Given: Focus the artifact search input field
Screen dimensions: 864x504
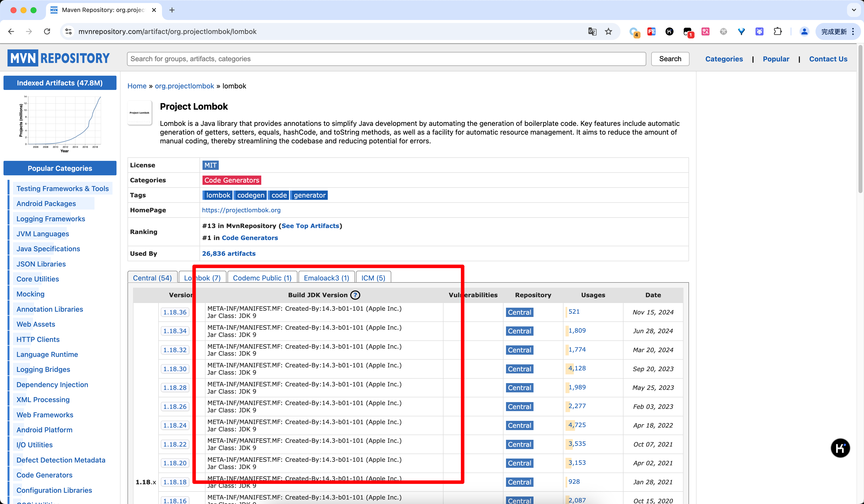Looking at the screenshot, I should (x=386, y=59).
